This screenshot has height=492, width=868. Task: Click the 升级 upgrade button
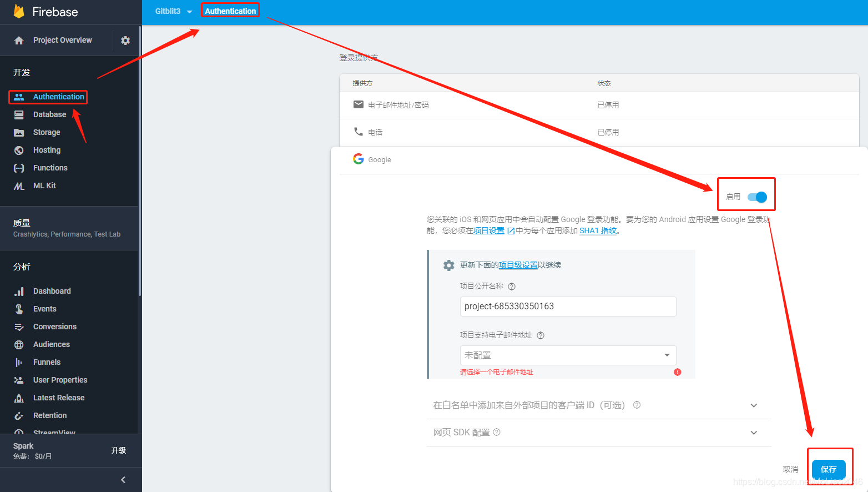[x=118, y=450]
